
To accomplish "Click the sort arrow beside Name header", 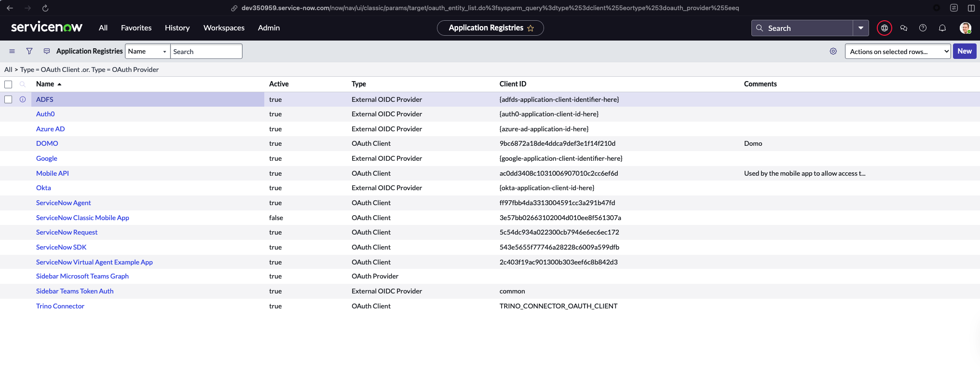I will click(x=59, y=84).
